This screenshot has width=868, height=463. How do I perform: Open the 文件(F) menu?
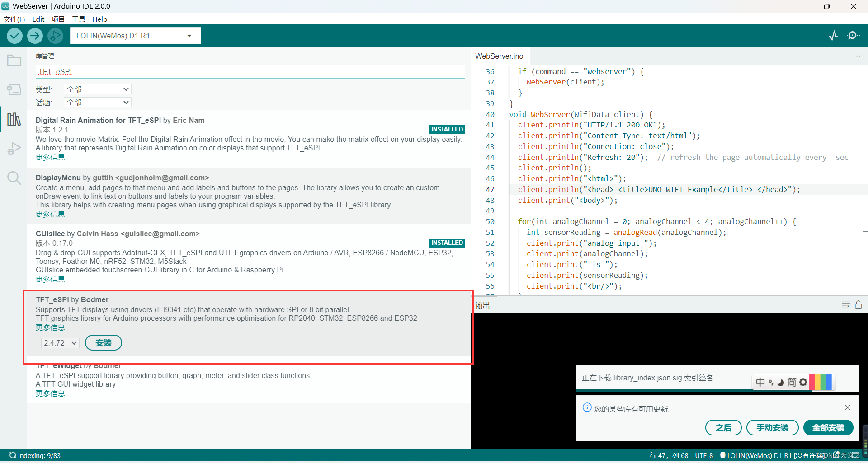[x=14, y=19]
